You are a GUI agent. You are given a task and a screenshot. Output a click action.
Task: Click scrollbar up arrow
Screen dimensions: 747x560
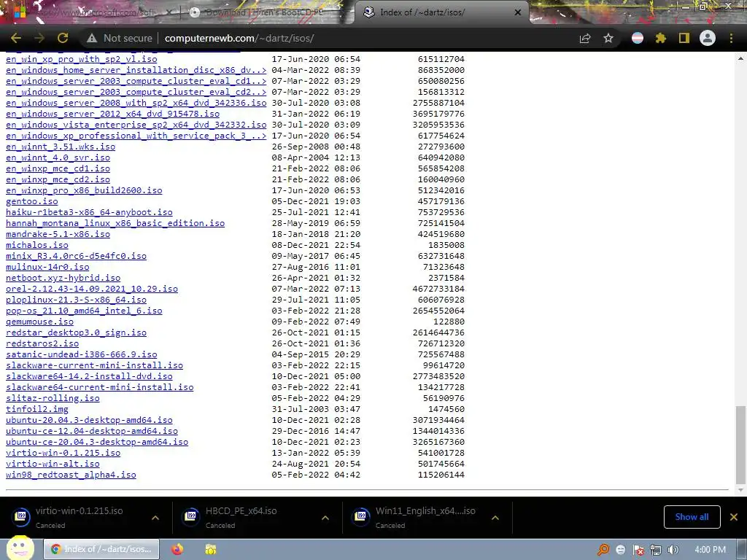(x=740, y=58)
